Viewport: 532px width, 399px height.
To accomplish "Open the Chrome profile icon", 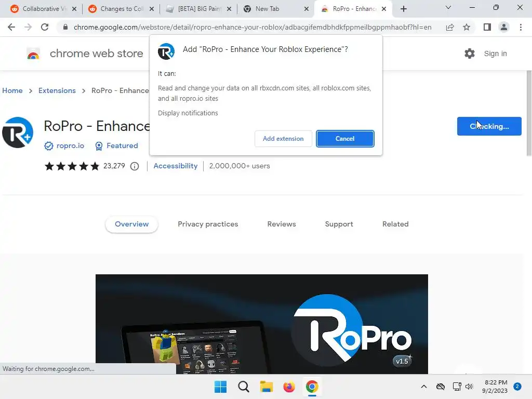I will (x=504, y=27).
